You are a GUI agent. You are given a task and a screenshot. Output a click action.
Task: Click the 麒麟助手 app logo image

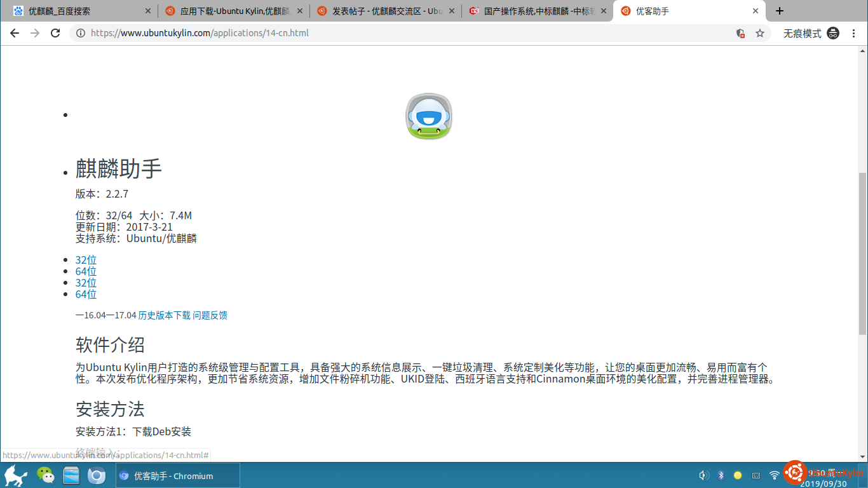tap(429, 116)
